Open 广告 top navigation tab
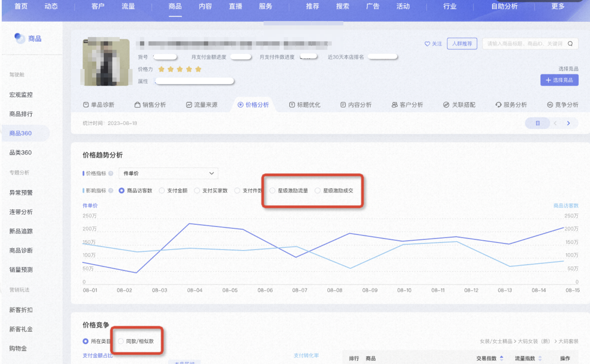 (x=373, y=6)
